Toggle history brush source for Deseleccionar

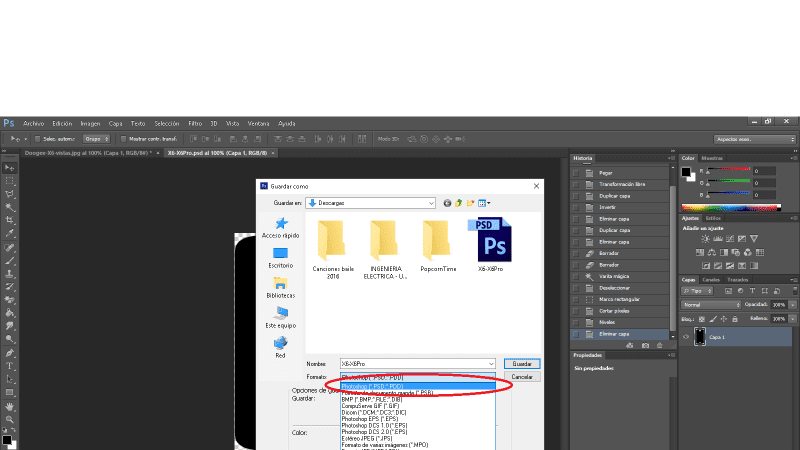[576, 288]
